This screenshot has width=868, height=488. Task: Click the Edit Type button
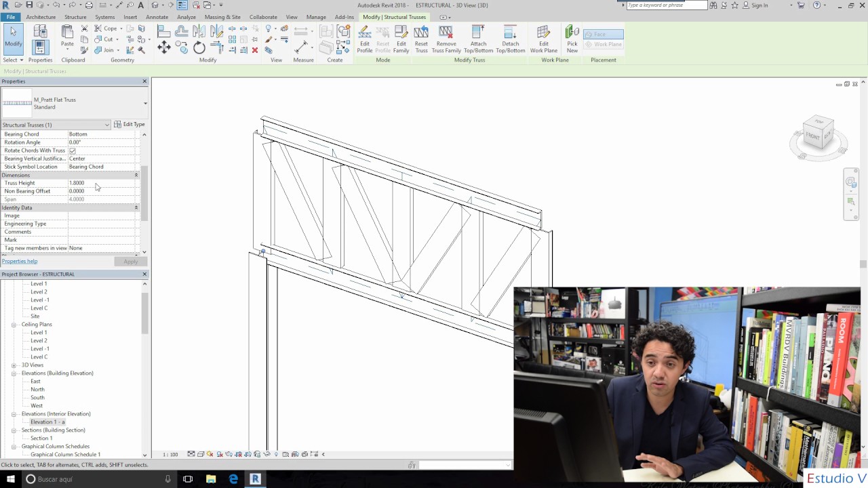pyautogui.click(x=130, y=125)
